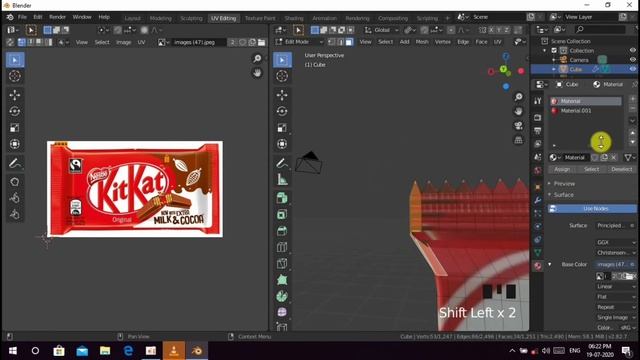Open Microsoft Edge from taskbar
The height and width of the screenshot is (360, 640).
coord(128,351)
